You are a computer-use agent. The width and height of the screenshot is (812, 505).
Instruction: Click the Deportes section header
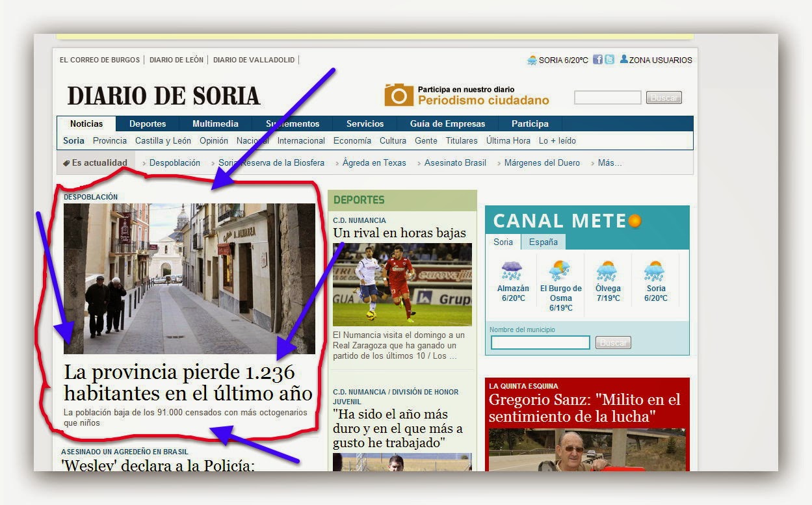[x=359, y=200]
